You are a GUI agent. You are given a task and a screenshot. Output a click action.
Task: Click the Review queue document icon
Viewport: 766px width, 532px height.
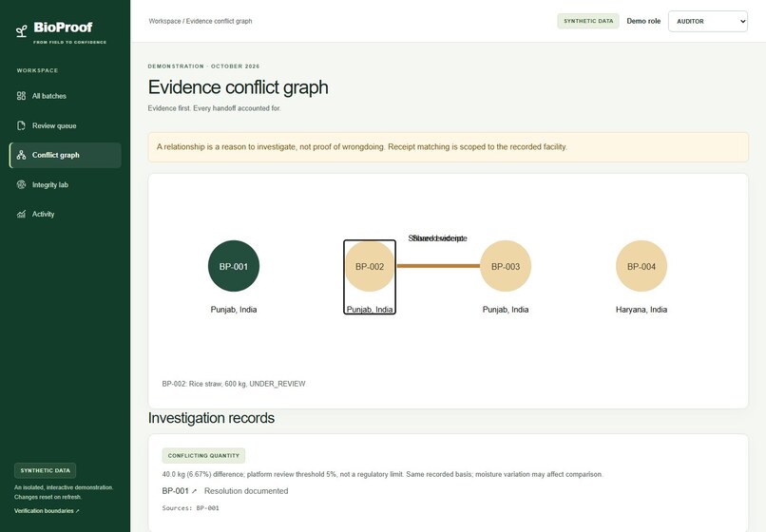tap(21, 125)
